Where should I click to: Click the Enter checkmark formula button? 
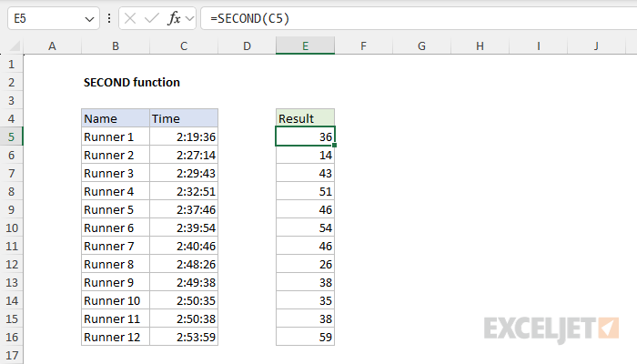point(152,18)
